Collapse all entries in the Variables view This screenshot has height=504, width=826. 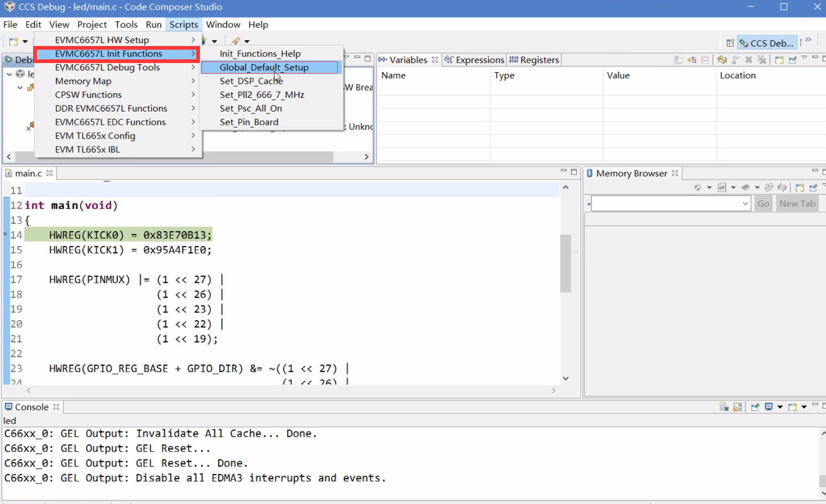[x=705, y=60]
